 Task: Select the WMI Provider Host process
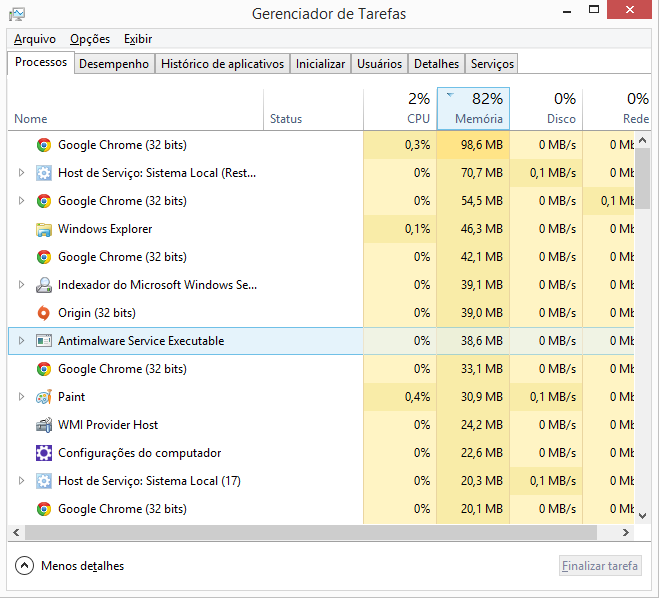[x=321, y=425]
